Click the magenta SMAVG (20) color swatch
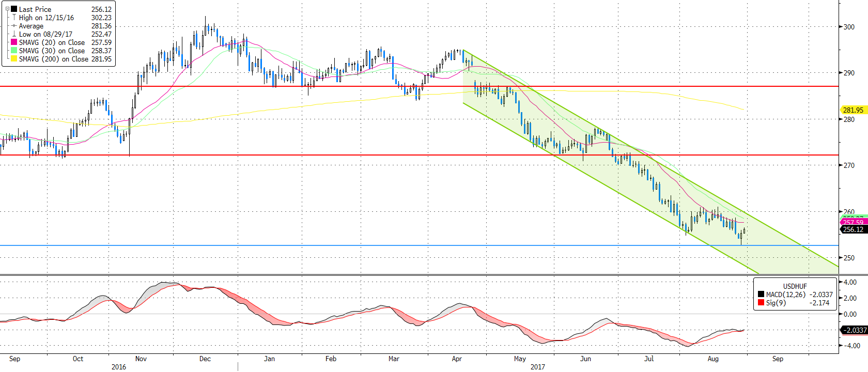Screen dimensions: 868x372 click(x=14, y=42)
